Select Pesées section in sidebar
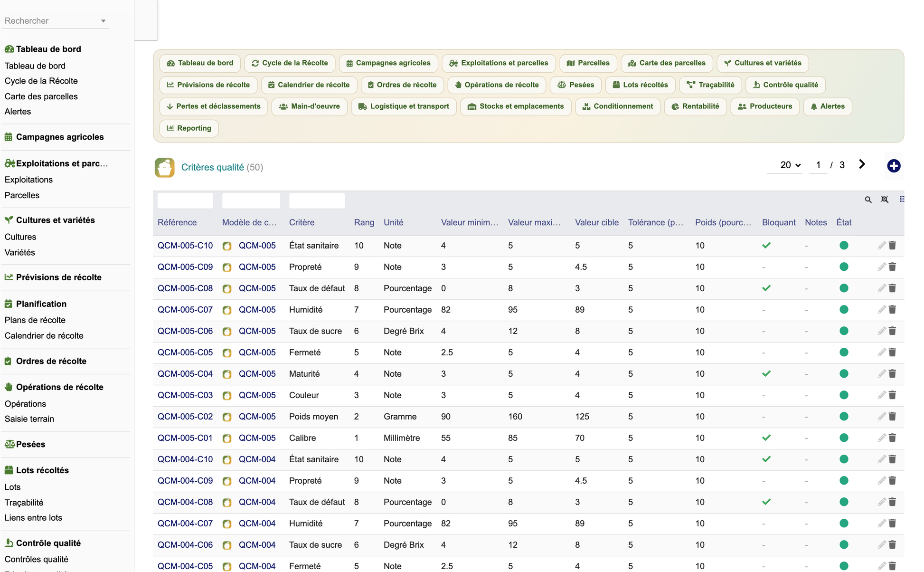The height and width of the screenshot is (572, 924). [x=30, y=444]
